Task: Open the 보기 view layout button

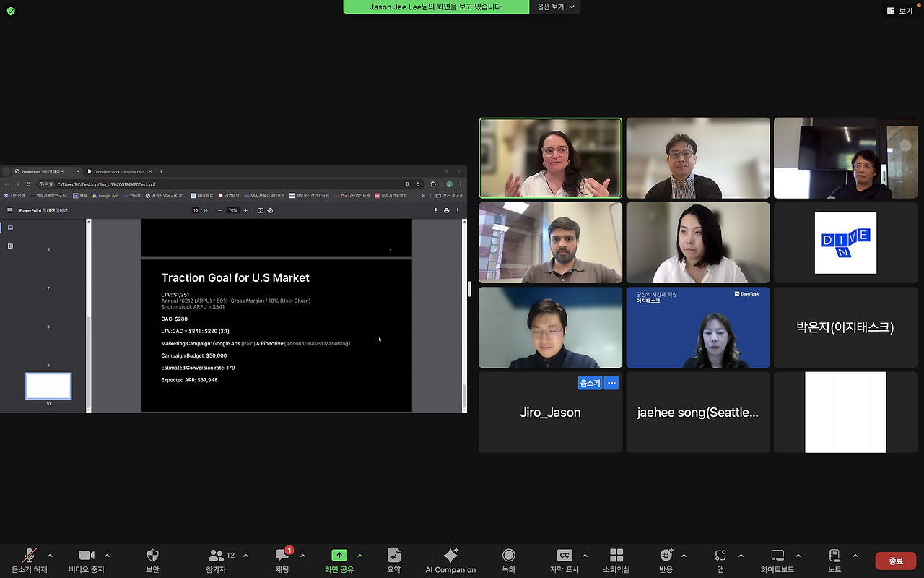Action: [x=899, y=11]
